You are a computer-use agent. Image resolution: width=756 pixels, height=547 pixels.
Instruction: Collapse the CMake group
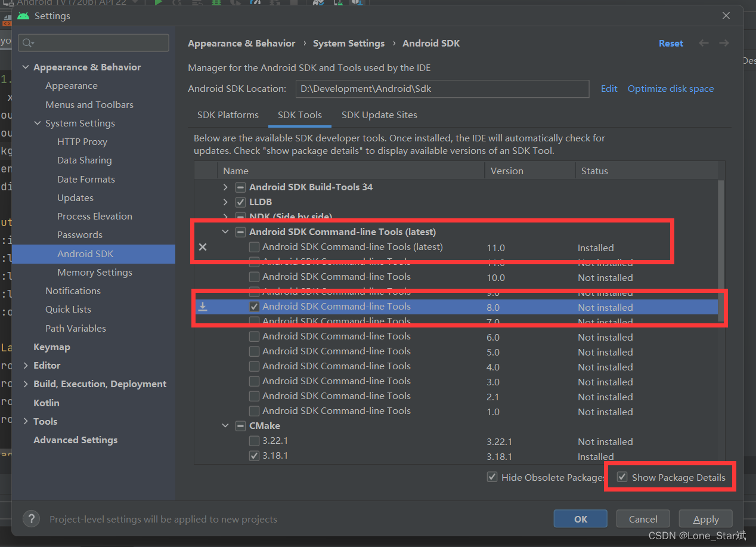coord(225,426)
